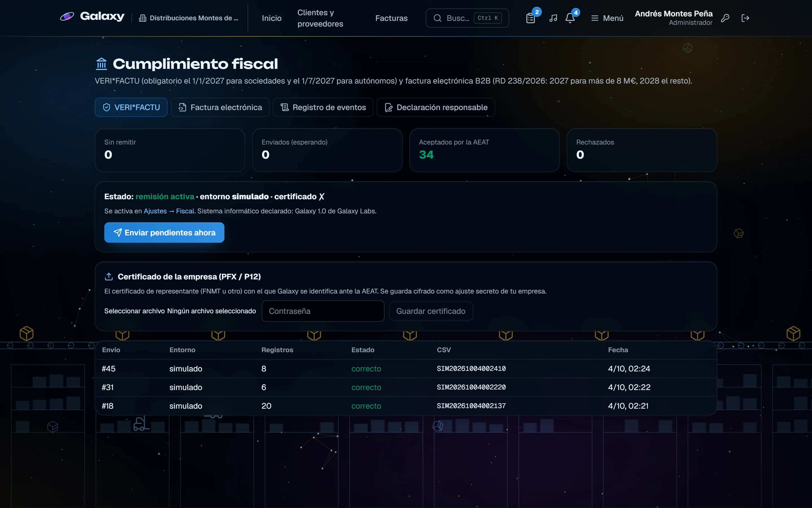Click the Andrés Montes Peña user name

coord(673,14)
